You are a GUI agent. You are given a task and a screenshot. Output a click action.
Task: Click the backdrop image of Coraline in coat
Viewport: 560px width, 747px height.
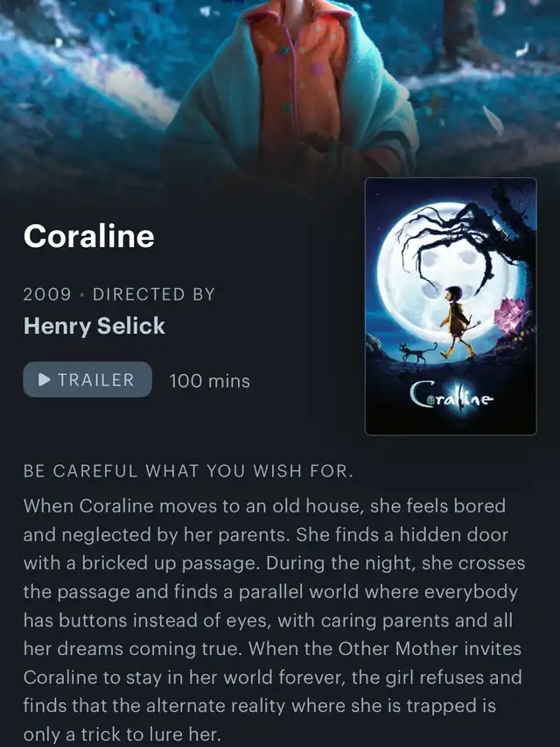pyautogui.click(x=280, y=90)
